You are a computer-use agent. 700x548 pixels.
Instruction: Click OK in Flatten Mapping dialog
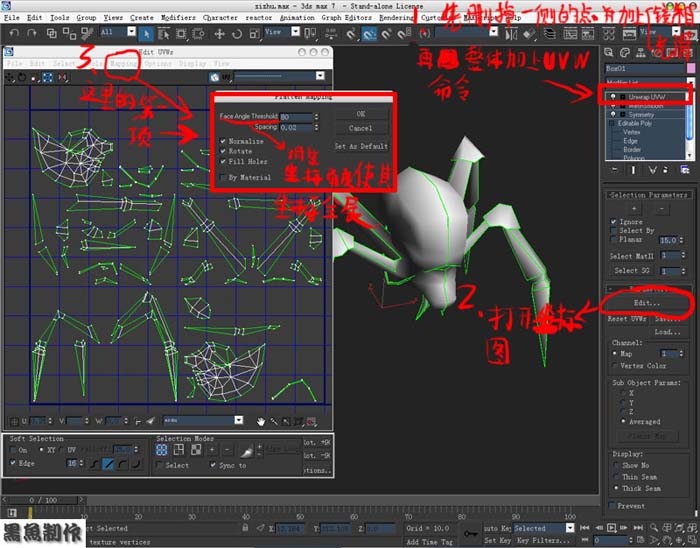pyautogui.click(x=361, y=114)
